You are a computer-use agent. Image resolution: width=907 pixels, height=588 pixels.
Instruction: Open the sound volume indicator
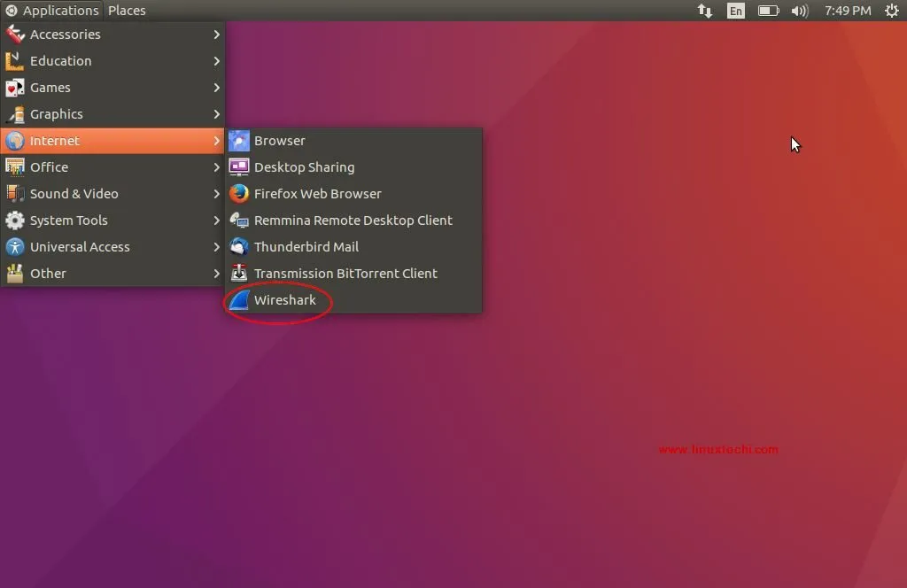pyautogui.click(x=800, y=11)
